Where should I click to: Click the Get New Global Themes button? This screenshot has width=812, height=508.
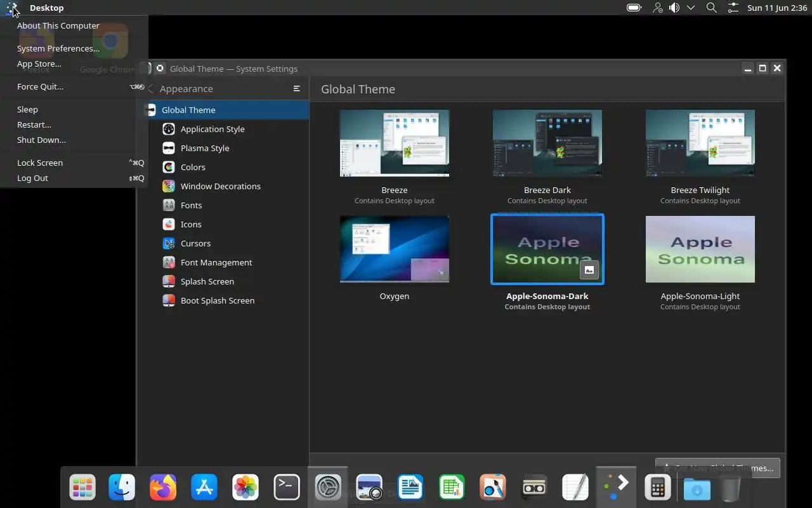tap(717, 468)
